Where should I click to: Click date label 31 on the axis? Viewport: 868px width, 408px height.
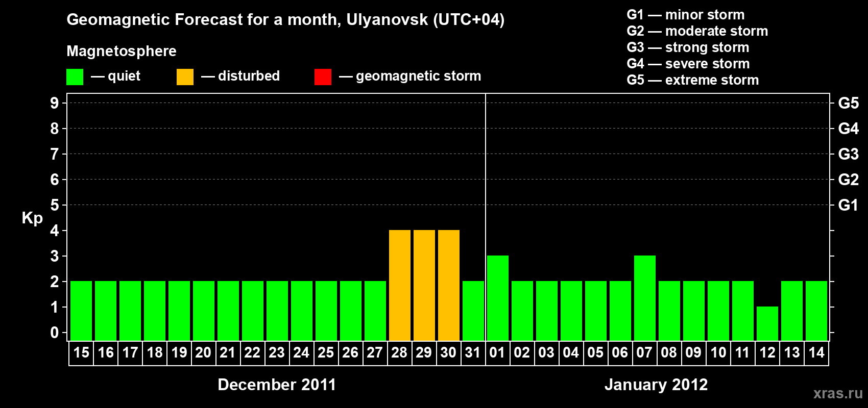473,353
